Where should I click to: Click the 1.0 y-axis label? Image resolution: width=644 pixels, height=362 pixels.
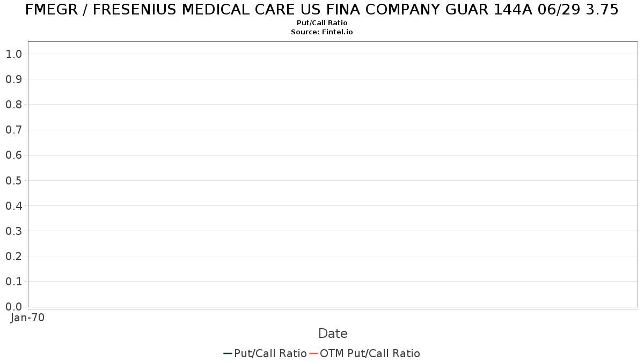(x=13, y=54)
